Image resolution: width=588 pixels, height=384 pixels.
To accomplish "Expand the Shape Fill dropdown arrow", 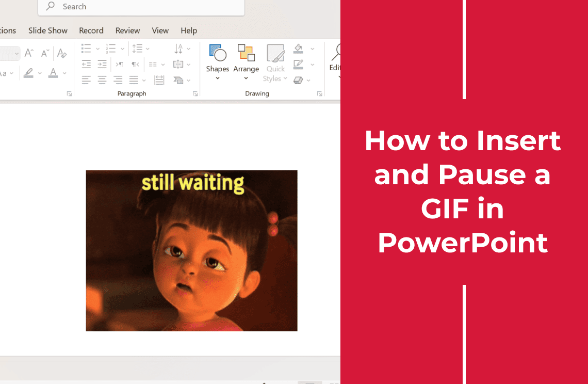I will [x=313, y=49].
